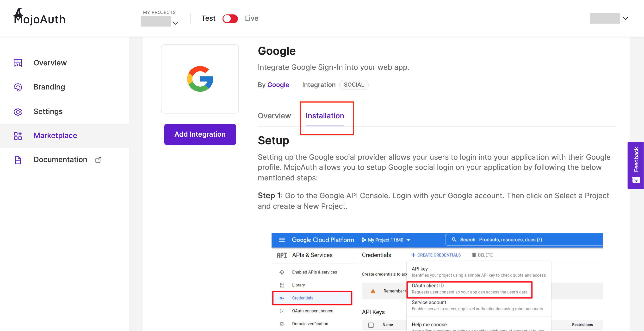Open Marketplace in the sidebar
Image resolution: width=644 pixels, height=331 pixels.
point(55,136)
